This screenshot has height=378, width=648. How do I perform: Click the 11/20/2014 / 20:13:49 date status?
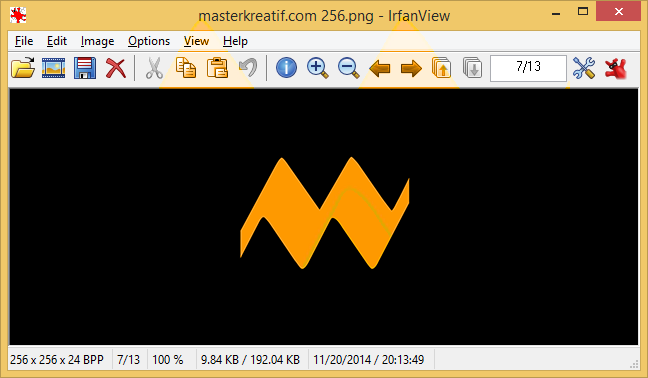click(x=369, y=359)
